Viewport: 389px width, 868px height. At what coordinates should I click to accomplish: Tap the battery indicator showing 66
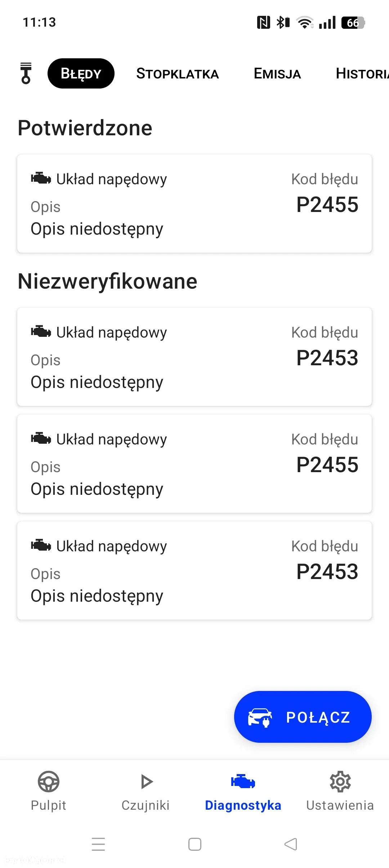(x=353, y=23)
